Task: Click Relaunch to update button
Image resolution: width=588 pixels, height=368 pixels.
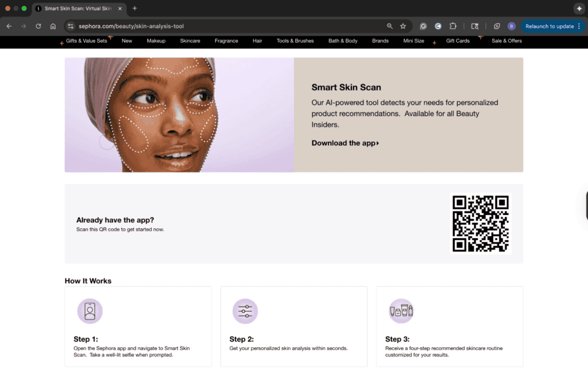Action: [x=550, y=26]
